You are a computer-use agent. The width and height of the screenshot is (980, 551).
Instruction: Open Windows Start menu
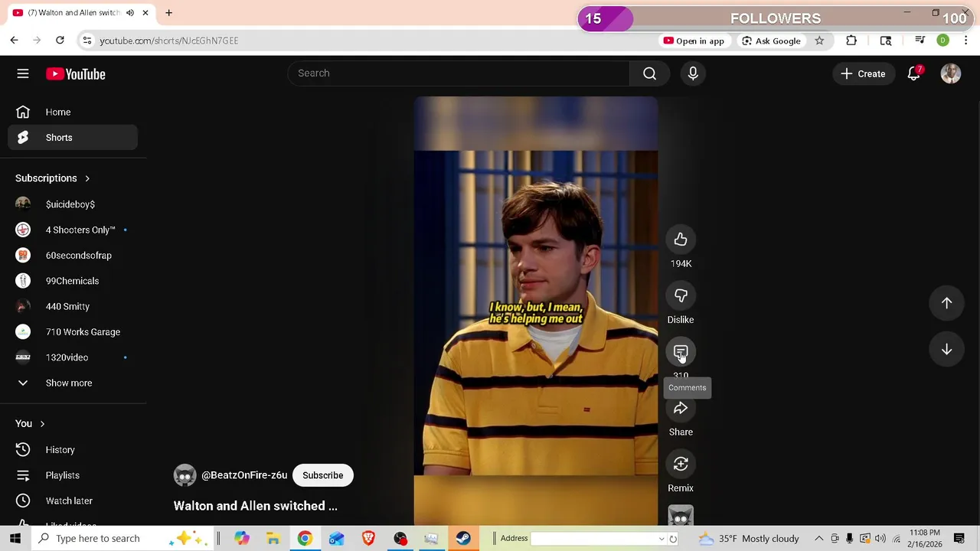point(15,539)
